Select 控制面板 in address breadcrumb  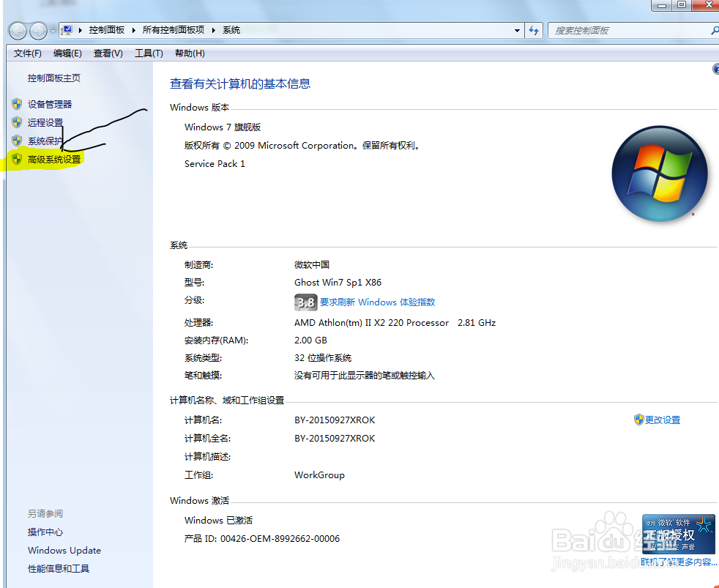click(107, 30)
